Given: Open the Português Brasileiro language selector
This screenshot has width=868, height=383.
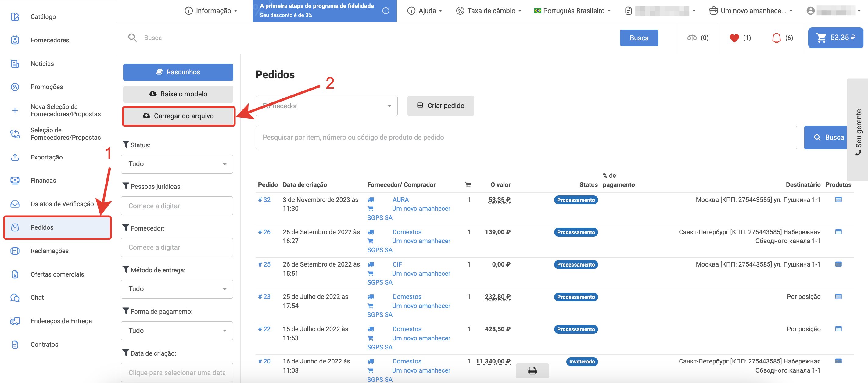Looking at the screenshot, I should pyautogui.click(x=572, y=11).
